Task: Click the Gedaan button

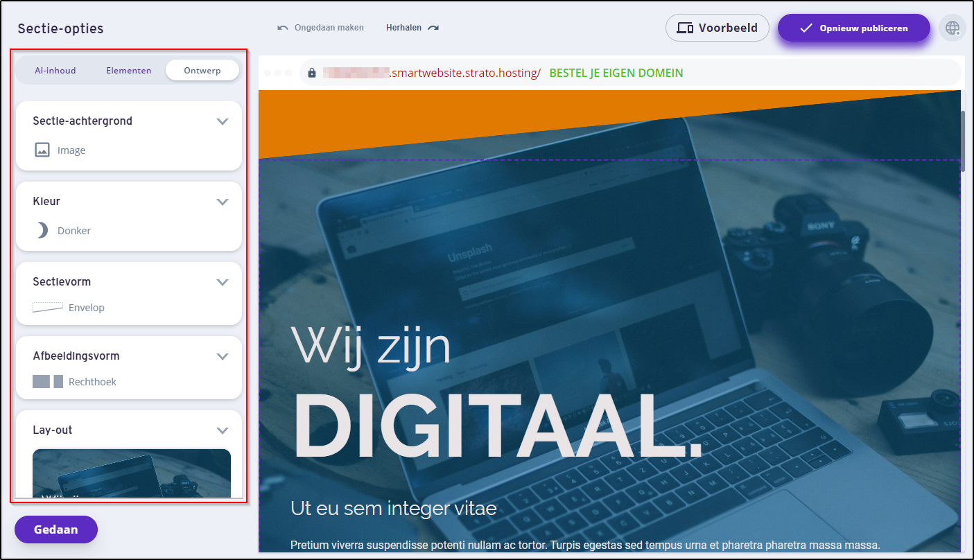Action: [55, 529]
